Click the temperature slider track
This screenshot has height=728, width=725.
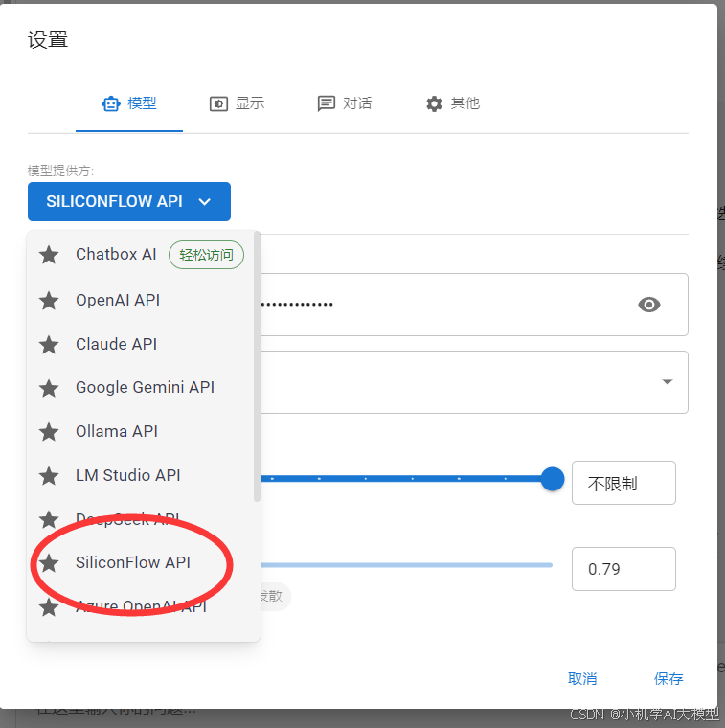coord(406,565)
